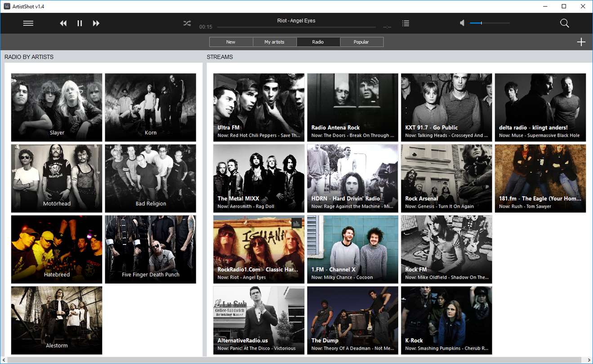Open the hamburger menu
Image resolution: width=593 pixels, height=364 pixels.
click(x=28, y=23)
